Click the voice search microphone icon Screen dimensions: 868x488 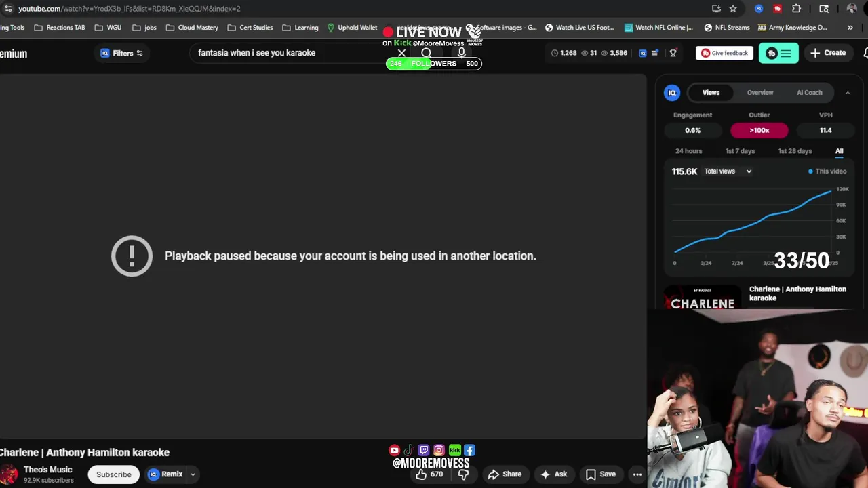pyautogui.click(x=461, y=53)
